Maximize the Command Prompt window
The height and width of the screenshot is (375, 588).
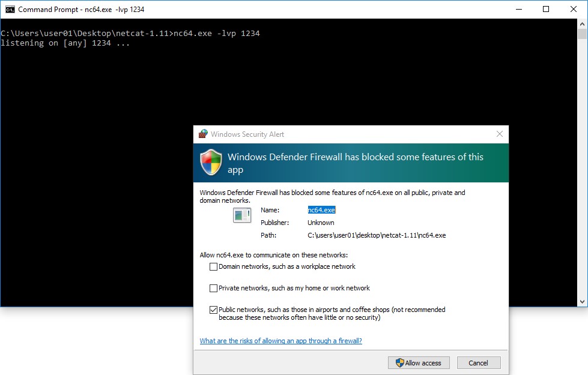[546, 10]
